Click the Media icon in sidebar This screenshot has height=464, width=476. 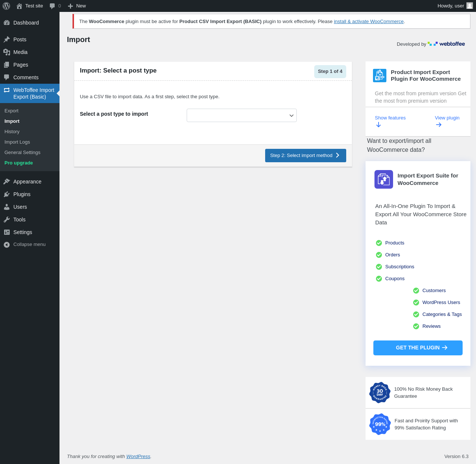pos(7,52)
